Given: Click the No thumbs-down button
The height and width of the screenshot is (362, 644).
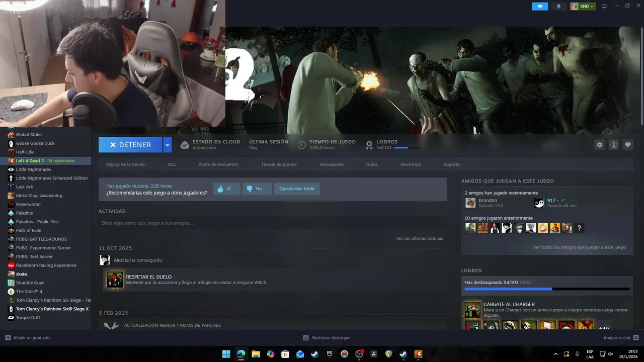Looking at the screenshot, I should tap(257, 189).
